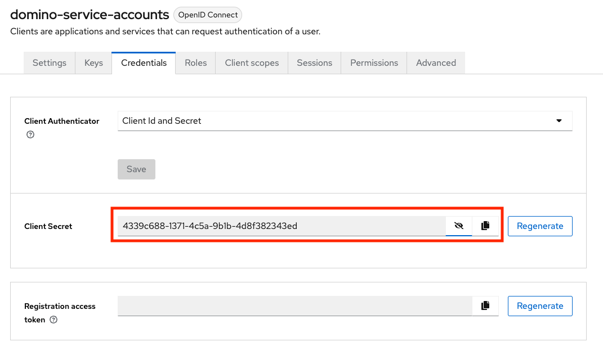Click the OpenID Connect badge
The width and height of the screenshot is (603, 364).
[208, 15]
